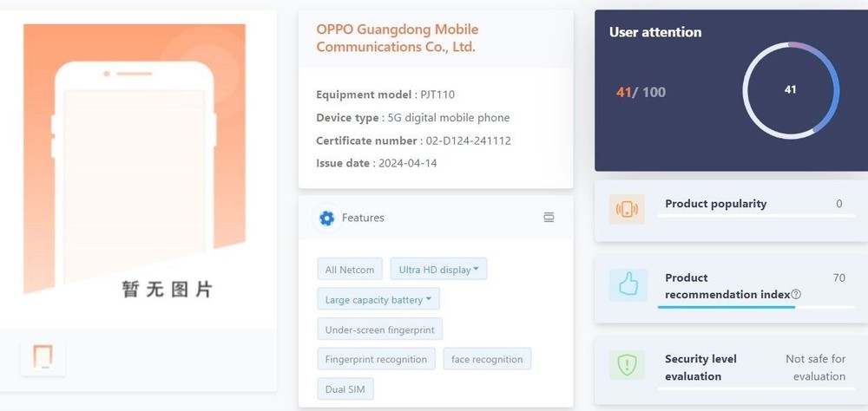Expand the Large capacity battery dropdown
Viewport: 868px width, 411px height.
coord(378,299)
